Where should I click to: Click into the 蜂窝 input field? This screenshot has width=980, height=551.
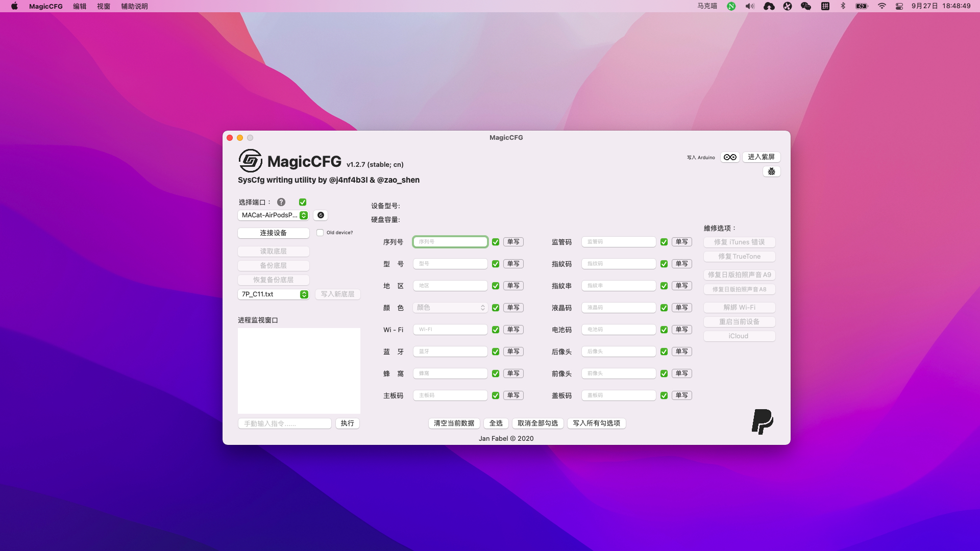pyautogui.click(x=450, y=373)
